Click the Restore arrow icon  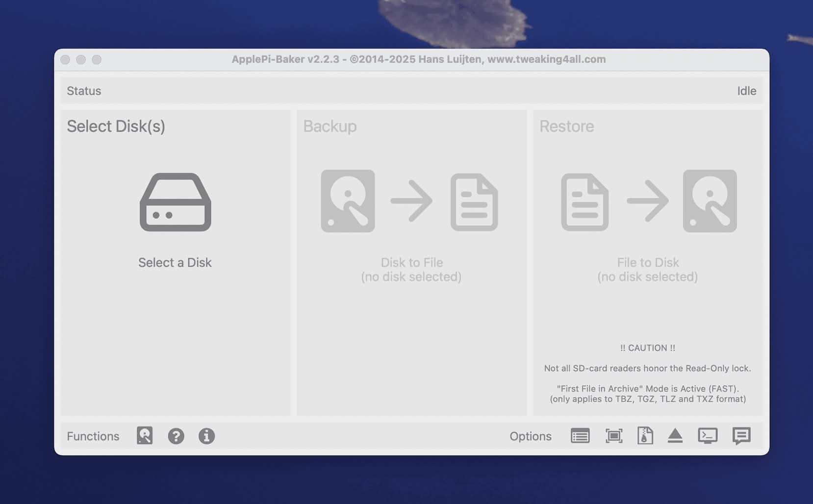pos(648,201)
